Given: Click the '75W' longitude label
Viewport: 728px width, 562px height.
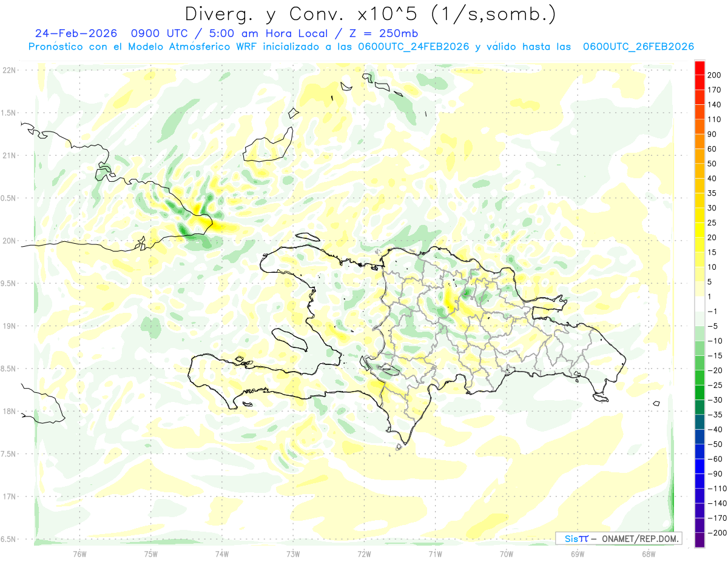Looking at the screenshot, I should click(x=151, y=554).
